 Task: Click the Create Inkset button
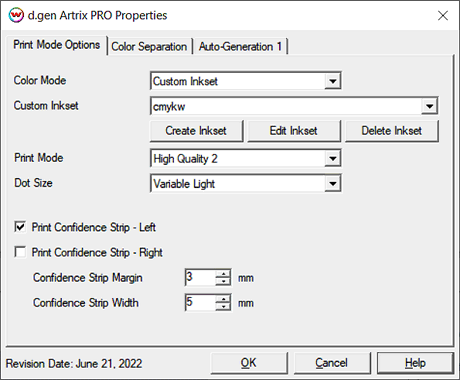(x=196, y=131)
